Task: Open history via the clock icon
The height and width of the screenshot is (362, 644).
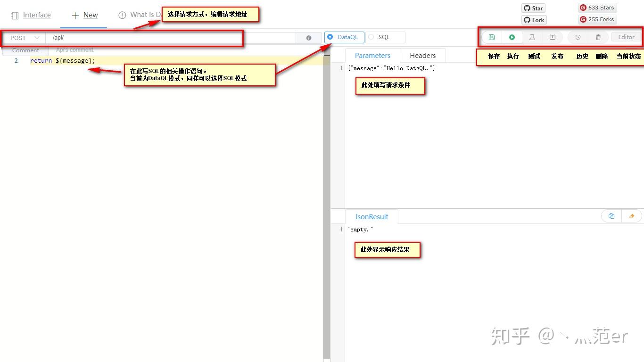Action: (577, 37)
